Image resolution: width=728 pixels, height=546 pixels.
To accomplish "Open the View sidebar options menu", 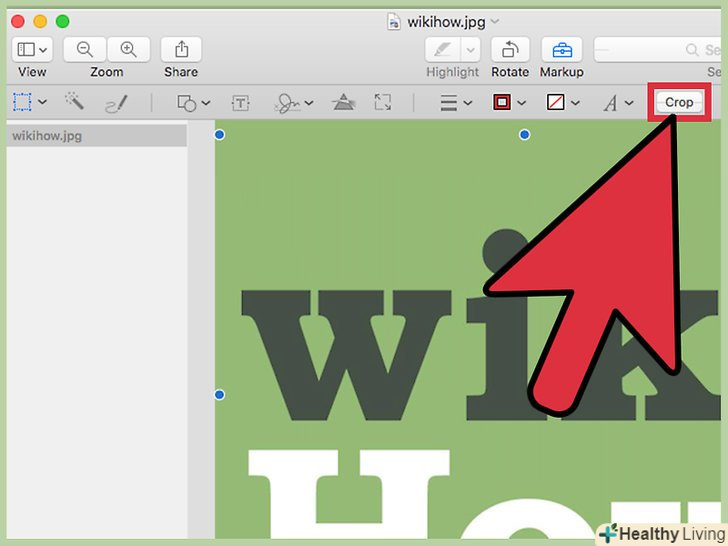I will click(32, 49).
